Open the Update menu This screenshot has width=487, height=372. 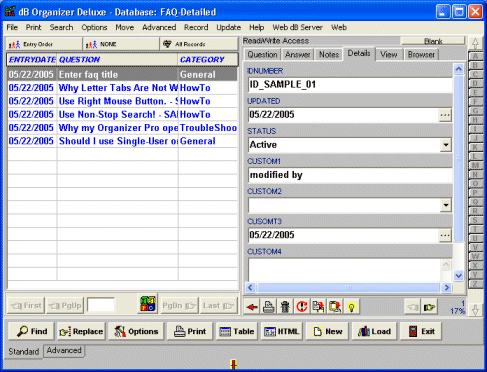(229, 27)
